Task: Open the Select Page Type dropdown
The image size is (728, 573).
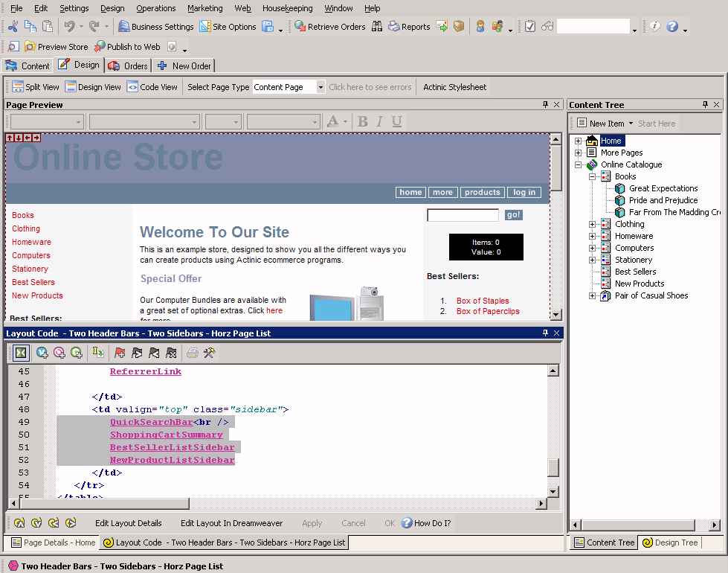Action: (320, 87)
